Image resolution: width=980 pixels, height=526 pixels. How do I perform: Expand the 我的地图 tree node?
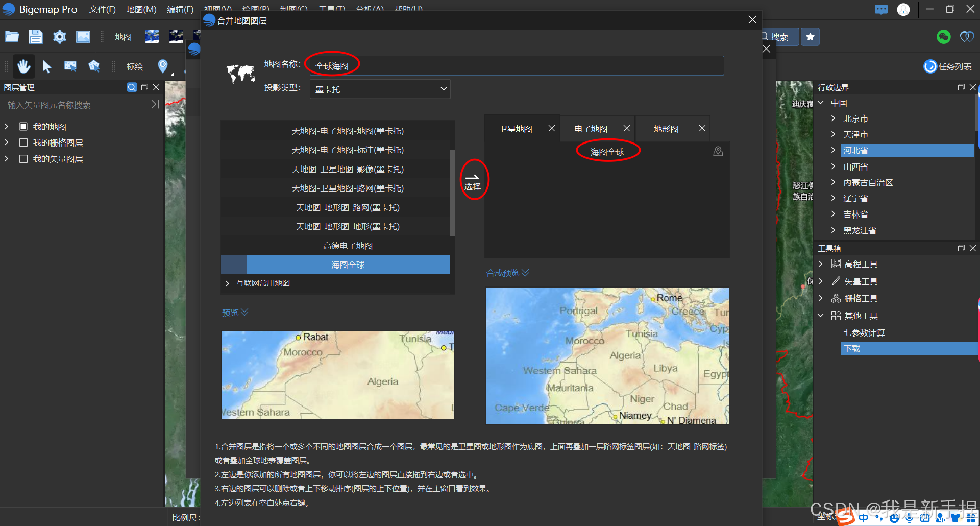coord(7,126)
